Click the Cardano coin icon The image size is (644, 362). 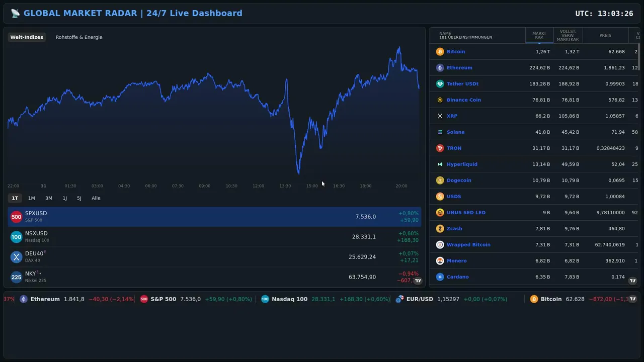[x=440, y=277]
